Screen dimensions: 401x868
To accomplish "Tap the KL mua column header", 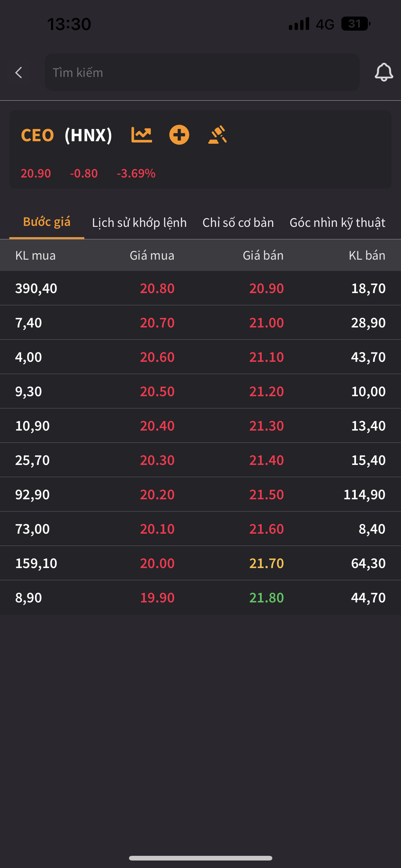I will click(35, 255).
